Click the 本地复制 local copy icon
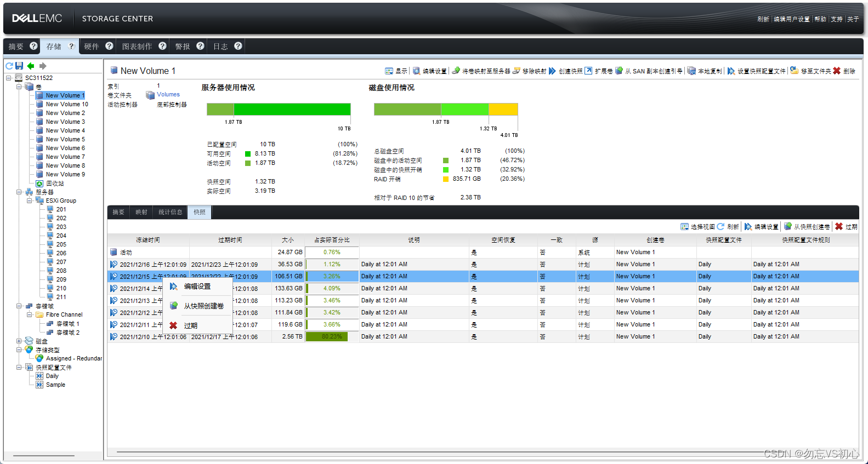 691,71
